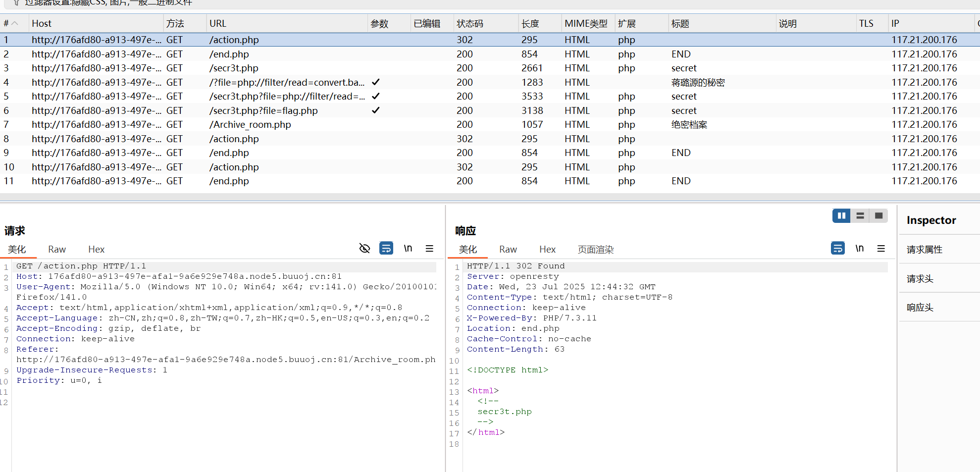Sort by the 状态码 column header
This screenshot has height=472, width=980.
pyautogui.click(x=485, y=23)
